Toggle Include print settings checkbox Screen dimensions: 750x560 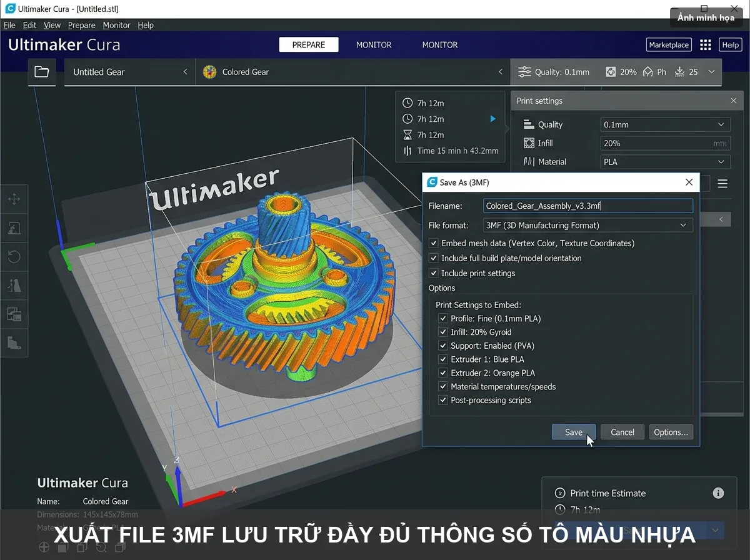tap(434, 273)
